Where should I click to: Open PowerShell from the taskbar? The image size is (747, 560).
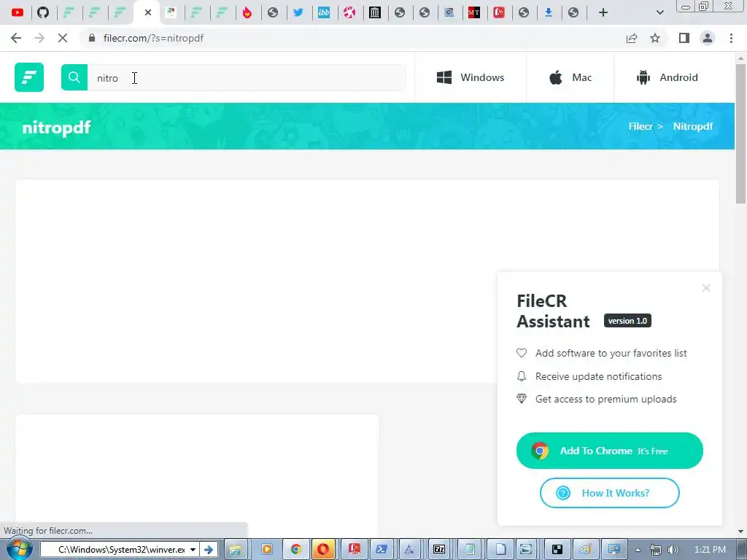pos(381,550)
